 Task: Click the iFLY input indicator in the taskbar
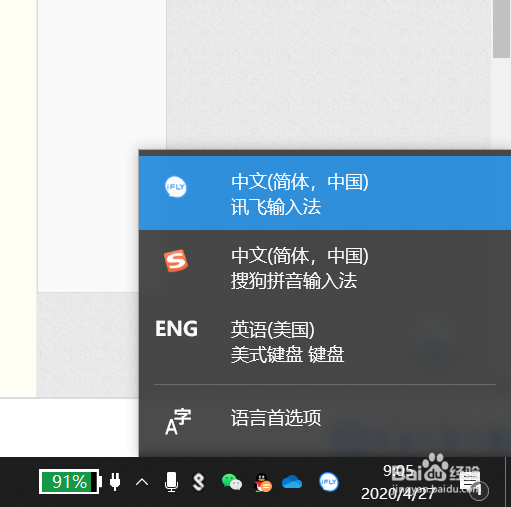tap(329, 482)
